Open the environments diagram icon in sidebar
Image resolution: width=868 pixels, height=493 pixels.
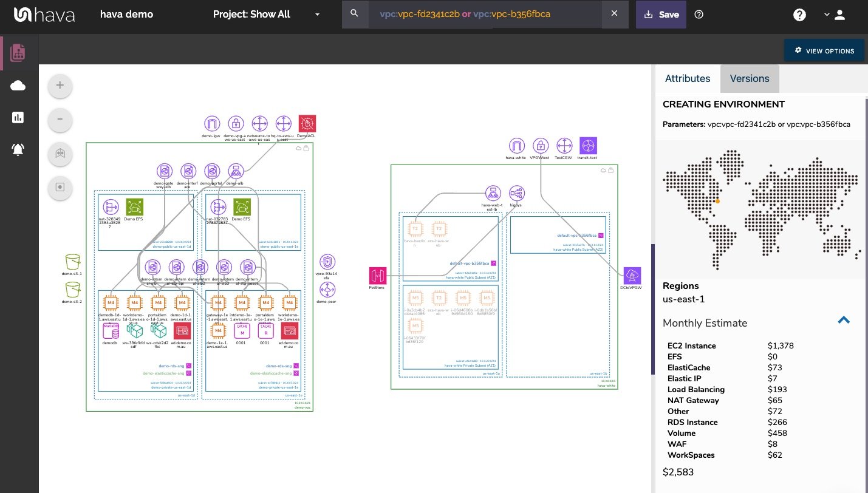click(18, 53)
